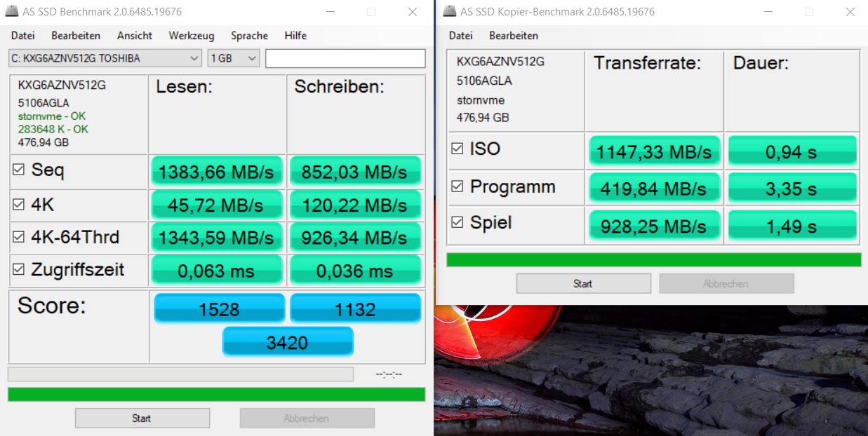Toggle the Seq test checkbox

(x=19, y=170)
